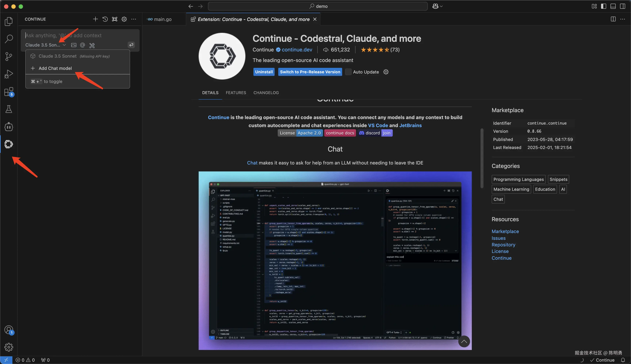
Task: Open the Extensions view with badge
Action: pos(9,92)
